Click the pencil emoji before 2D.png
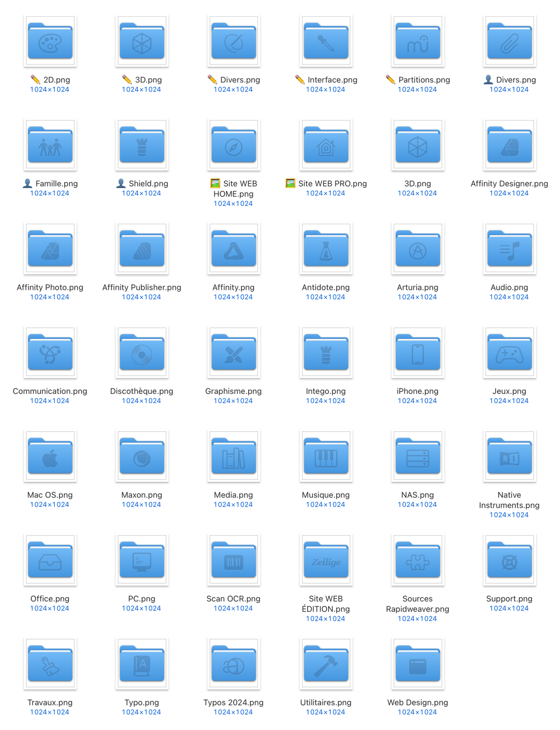 [x=35, y=80]
